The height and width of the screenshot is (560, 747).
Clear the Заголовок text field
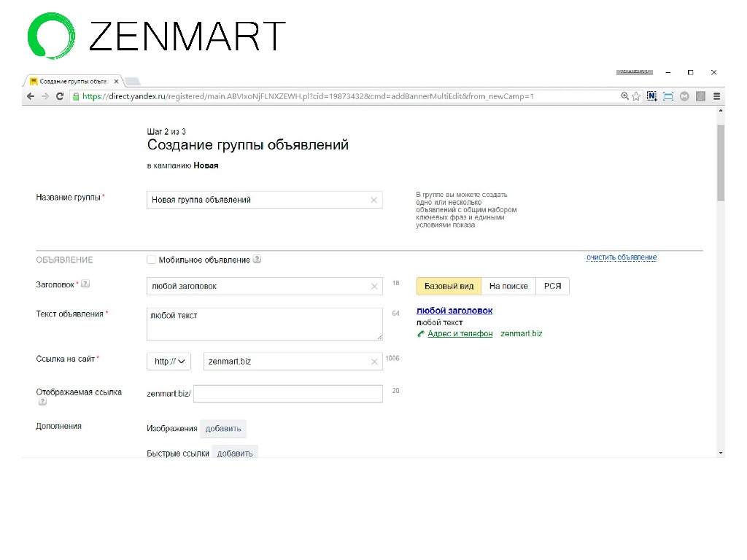point(374,287)
